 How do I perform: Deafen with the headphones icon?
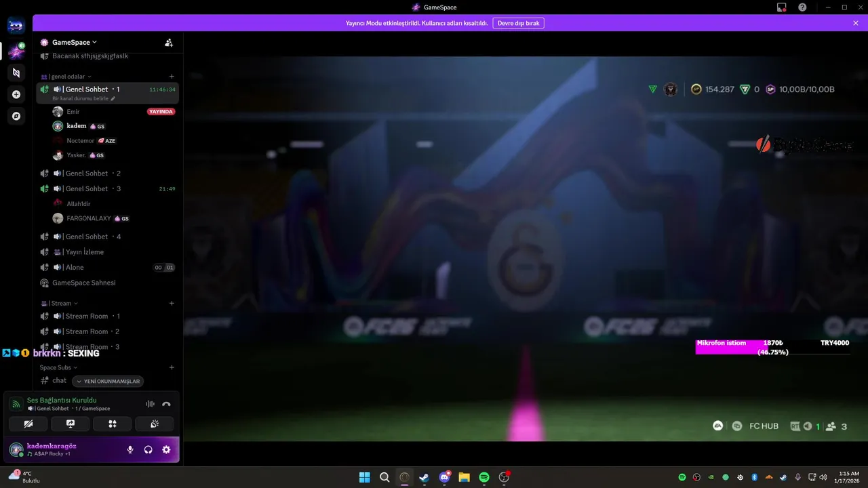tap(148, 449)
